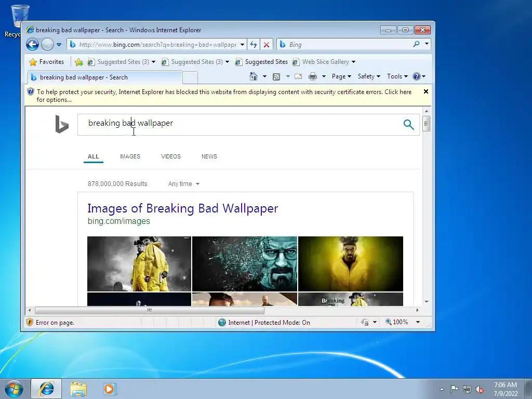Close the security information bar
Viewport: 532px width, 399px height.
point(426,91)
